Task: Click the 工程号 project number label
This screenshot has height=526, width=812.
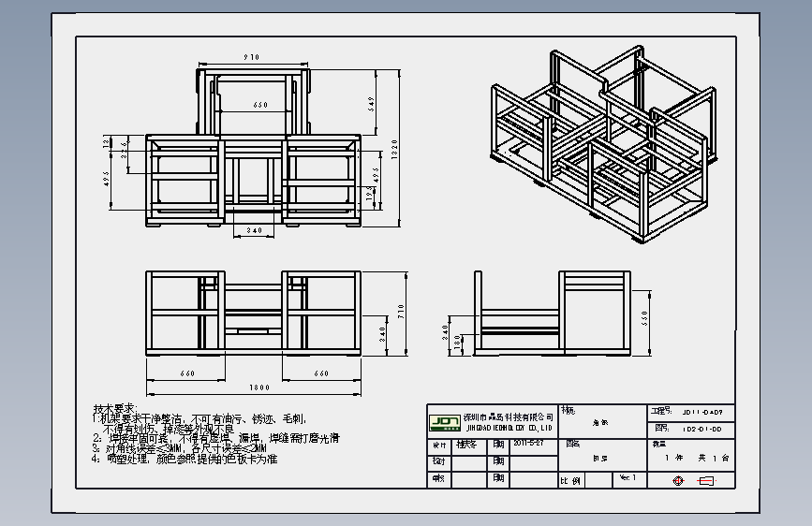Action: [x=661, y=411]
